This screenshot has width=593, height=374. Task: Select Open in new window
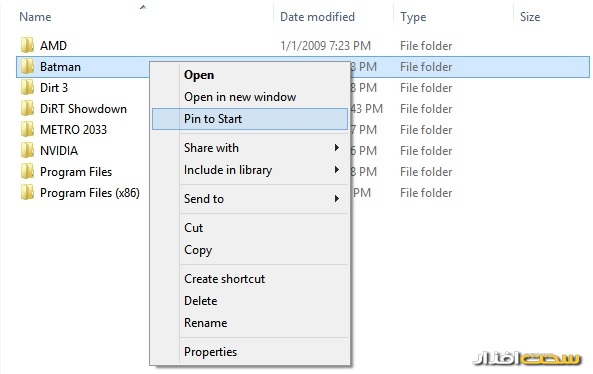point(250,97)
